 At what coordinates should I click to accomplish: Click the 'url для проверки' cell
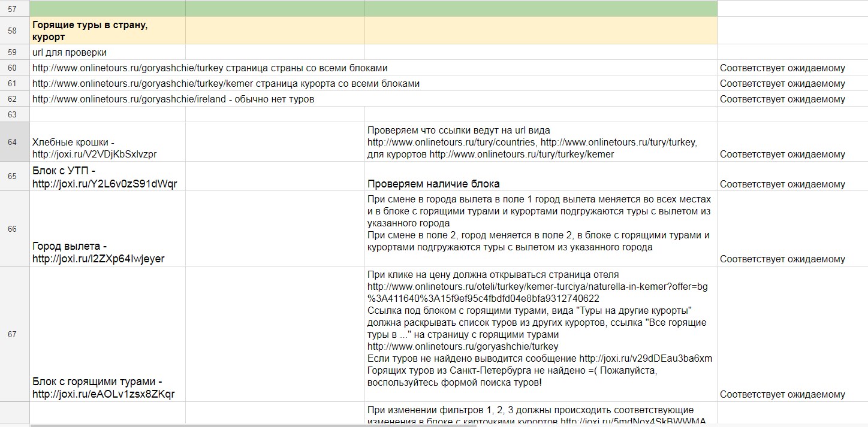[107, 52]
